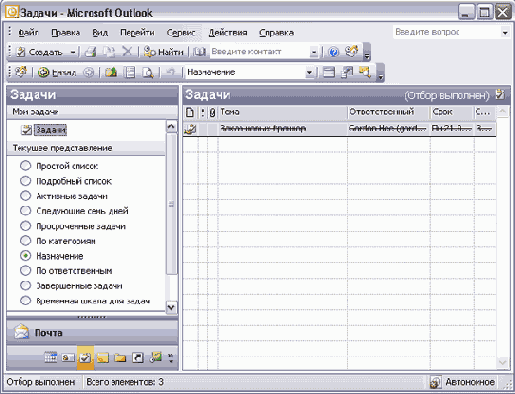The image size is (515, 394).
Task: Open the Действия menu
Action: pos(228,33)
